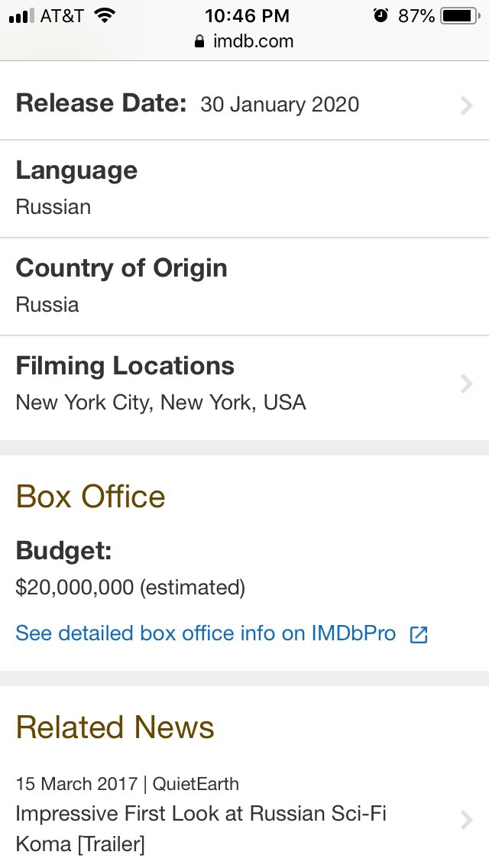Tap the 10:46 PM clock in status bar
The image size is (489, 868).
click(247, 16)
